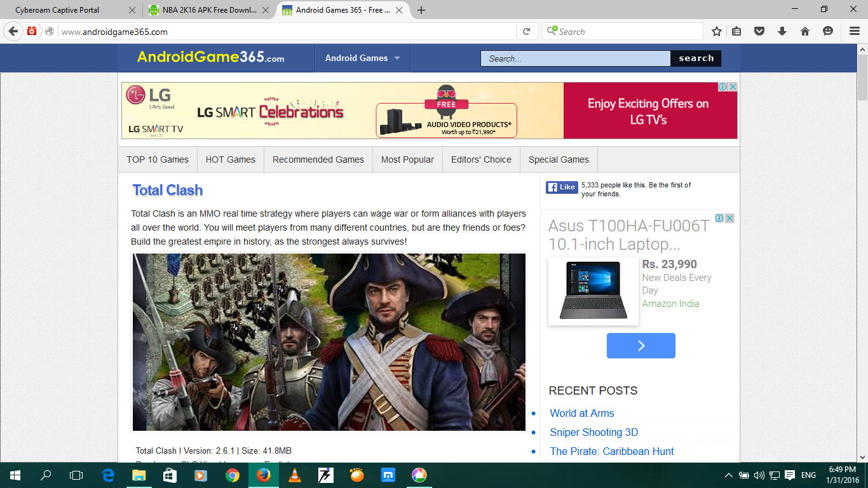Open the Firefox hamburger menu

[855, 31]
